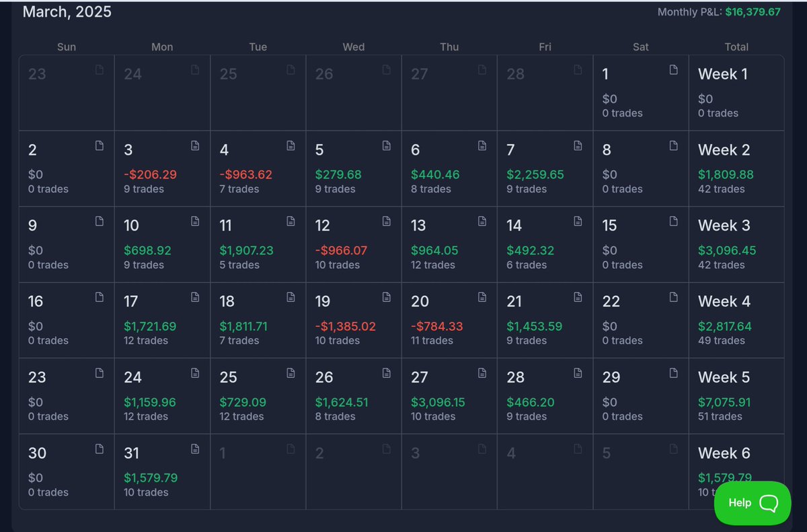Viewport: 807px width, 532px height.
Task: Click the Week 4 total $2,817.64
Action: [x=725, y=326]
